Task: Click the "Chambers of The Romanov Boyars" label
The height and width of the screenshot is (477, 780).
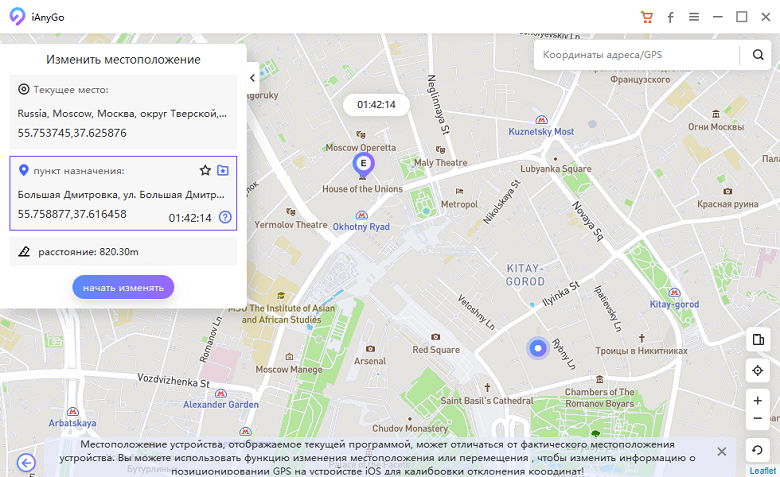Action: coord(599,398)
